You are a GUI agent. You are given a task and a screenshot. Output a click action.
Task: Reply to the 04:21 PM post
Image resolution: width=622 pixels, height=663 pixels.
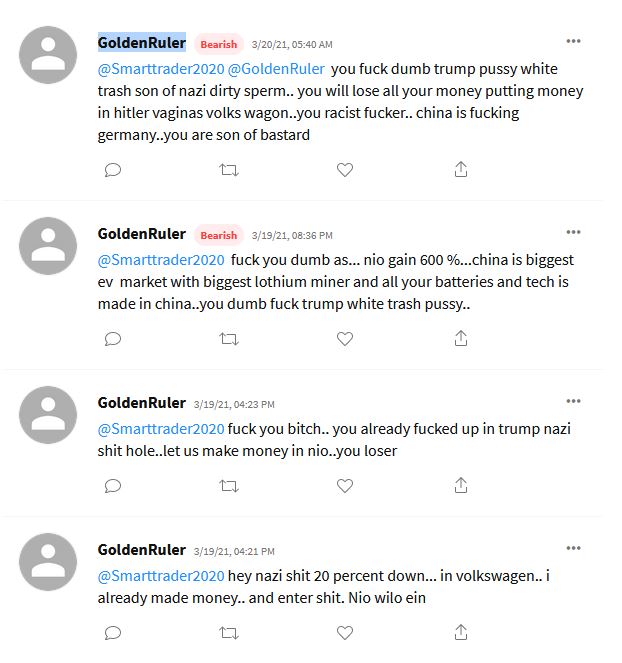click(113, 632)
